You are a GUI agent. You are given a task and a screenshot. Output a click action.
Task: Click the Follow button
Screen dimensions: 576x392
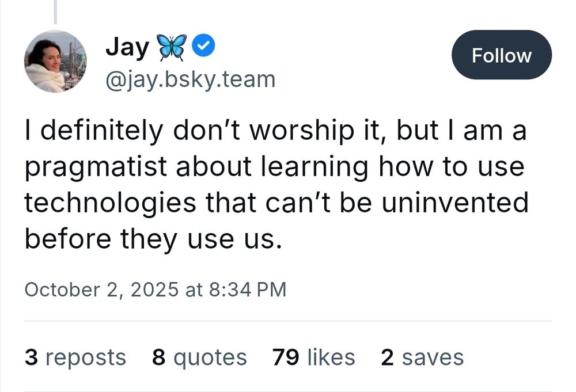pos(502,55)
